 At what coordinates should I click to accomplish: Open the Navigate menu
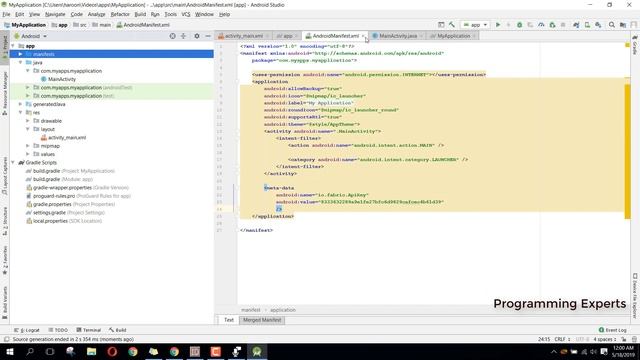point(55,14)
